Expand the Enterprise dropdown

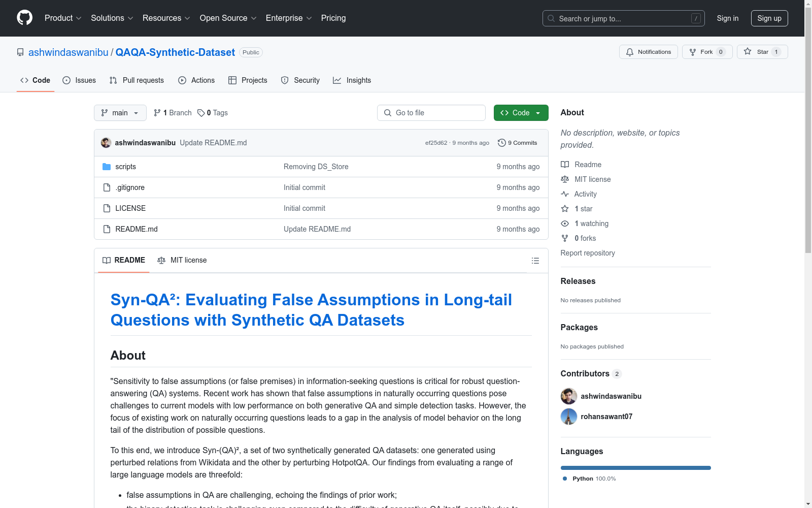(289, 18)
